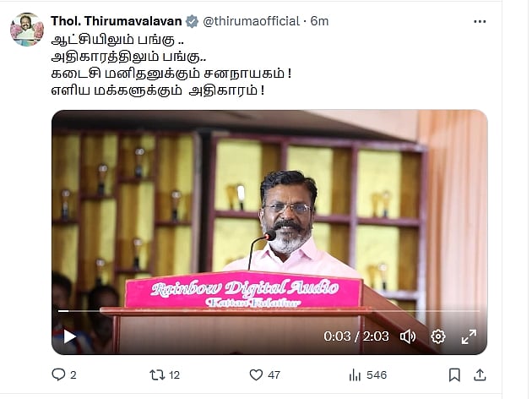Mute the video sound
Viewport: 532px width, 399px height.
point(408,336)
